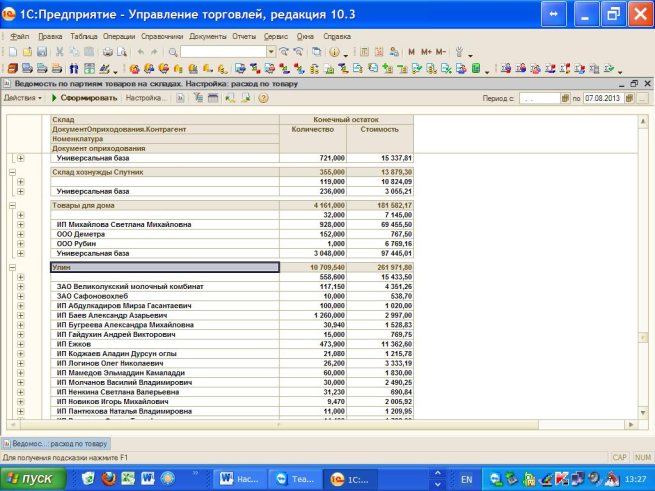Click the magnifier Search icon
The height and width of the screenshot is (491, 655).
click(x=173, y=52)
